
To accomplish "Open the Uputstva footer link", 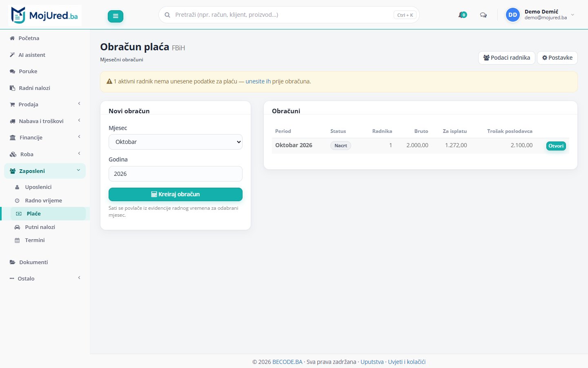I will tap(372, 362).
